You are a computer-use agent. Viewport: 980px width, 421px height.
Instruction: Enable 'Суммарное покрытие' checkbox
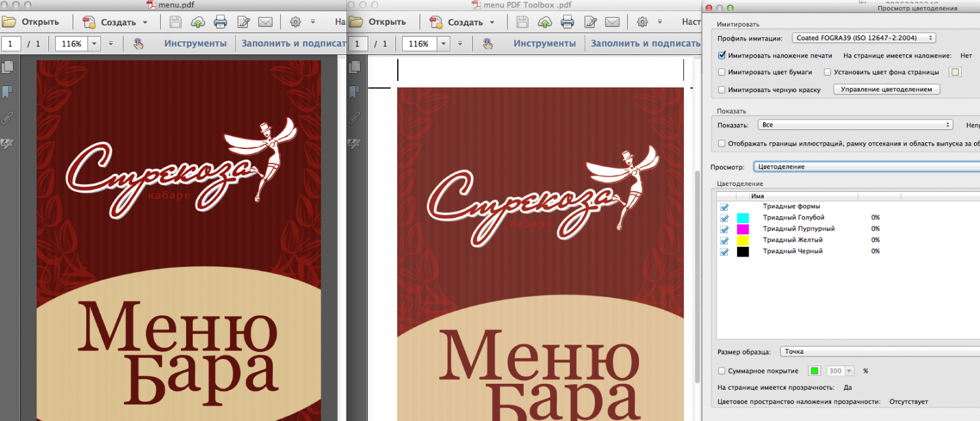coord(722,371)
